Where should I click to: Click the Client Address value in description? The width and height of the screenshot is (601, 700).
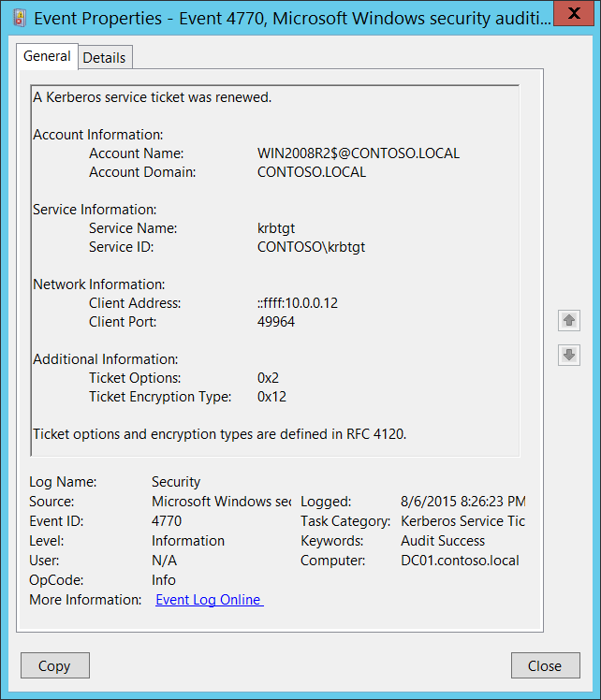point(298,303)
